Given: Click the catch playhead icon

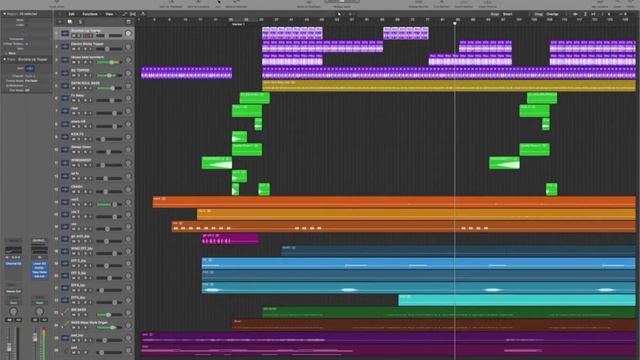Looking at the screenshot, I should click(143, 14).
